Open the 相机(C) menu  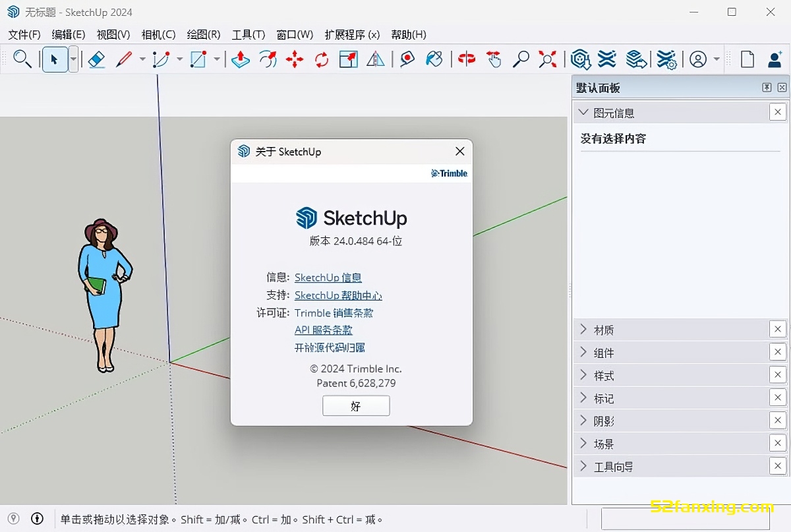(158, 34)
